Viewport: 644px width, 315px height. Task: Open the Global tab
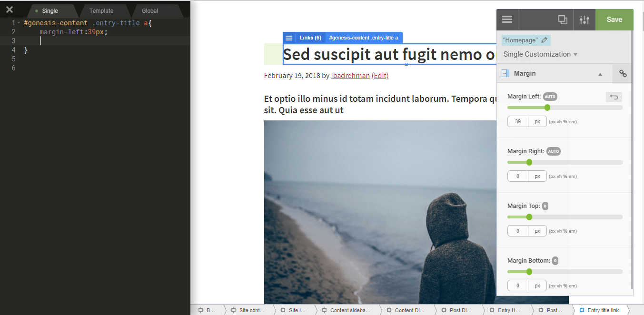coord(150,10)
